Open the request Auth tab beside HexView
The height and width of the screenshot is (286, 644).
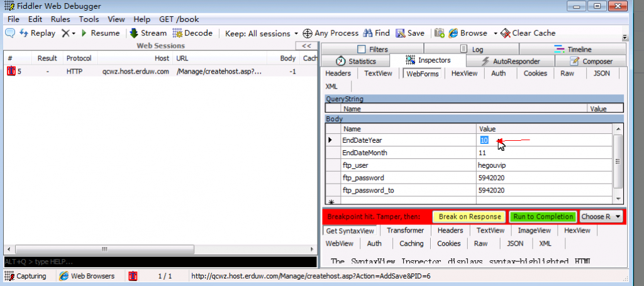(498, 74)
